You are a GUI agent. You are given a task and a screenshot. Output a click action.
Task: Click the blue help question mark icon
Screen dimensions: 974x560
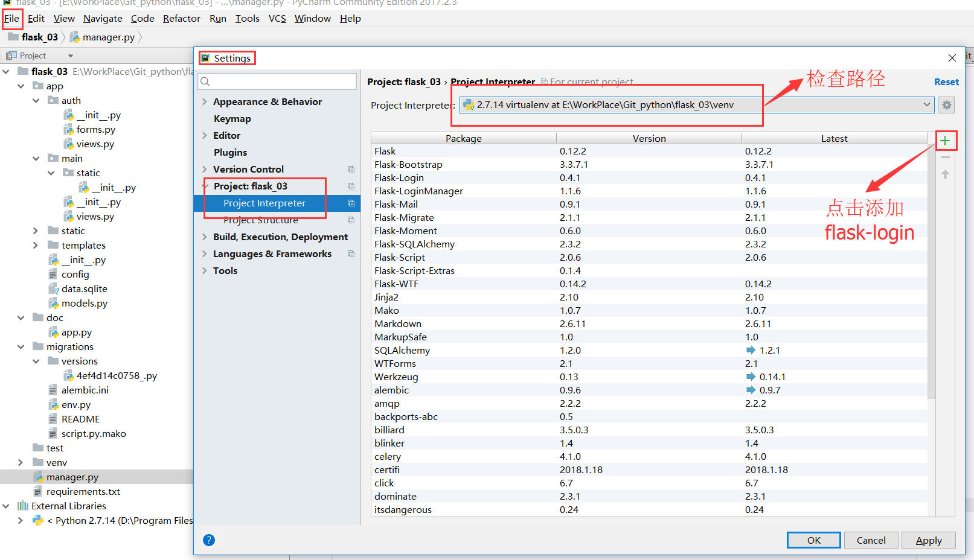pos(209,540)
